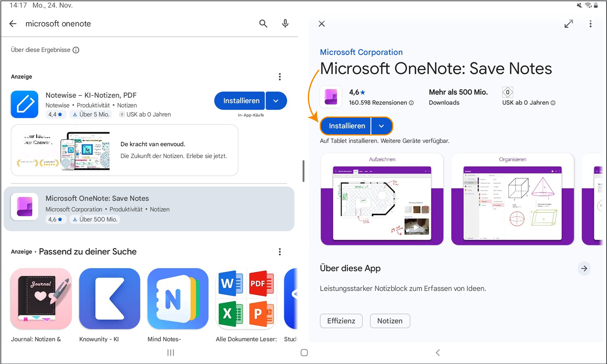Open the Notewise ad options menu
The height and width of the screenshot is (364, 607).
(280, 77)
